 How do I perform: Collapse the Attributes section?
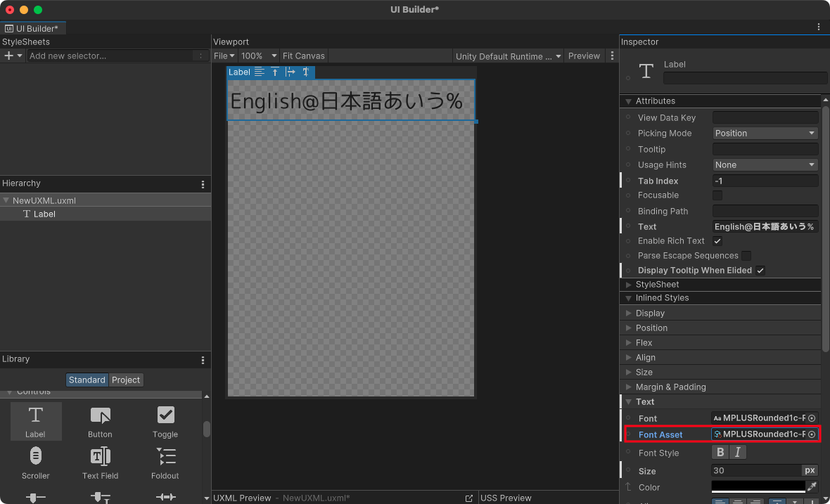tap(628, 101)
